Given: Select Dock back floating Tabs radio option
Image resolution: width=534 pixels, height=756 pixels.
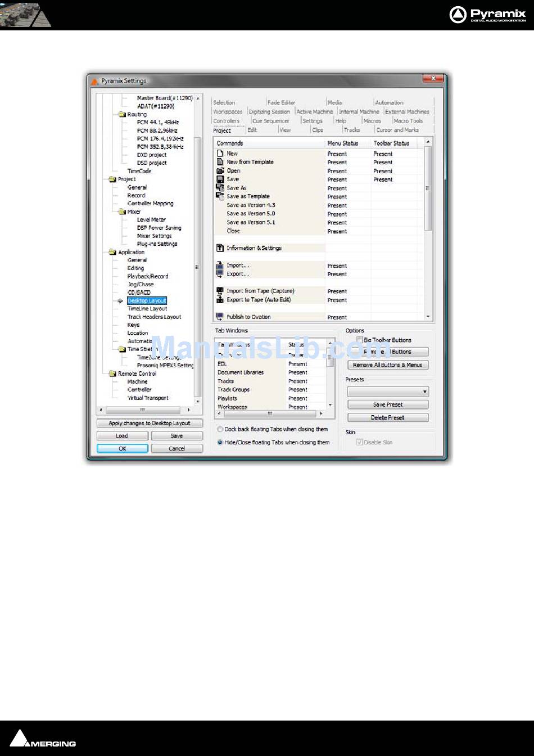Looking at the screenshot, I should (220, 429).
